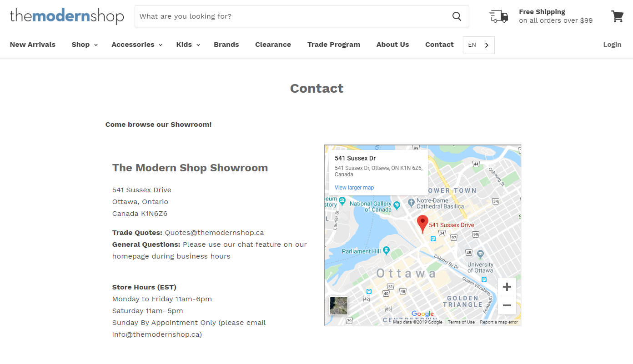Screen dimensions: 633x364
Task: Switch language using the EN selector arrow
Action: click(x=486, y=45)
